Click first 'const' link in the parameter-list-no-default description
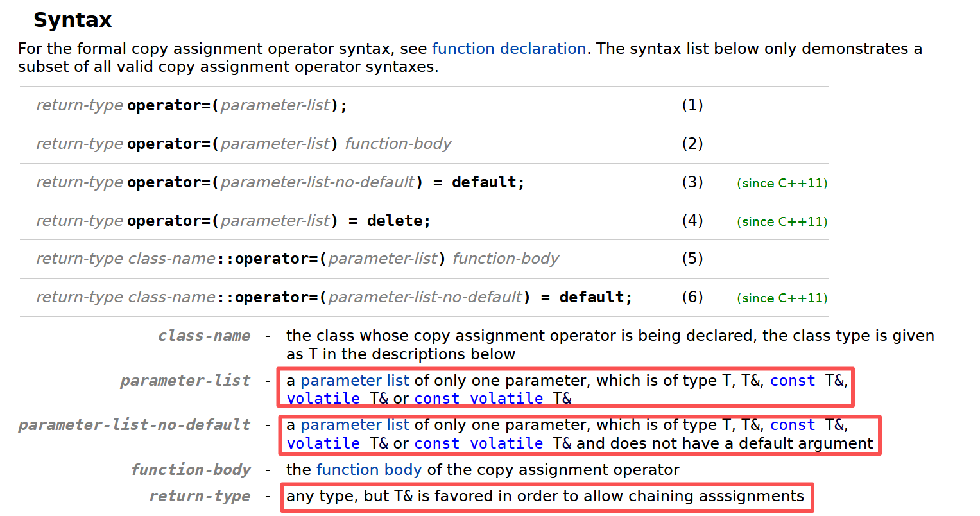The height and width of the screenshot is (516, 980). point(792,425)
